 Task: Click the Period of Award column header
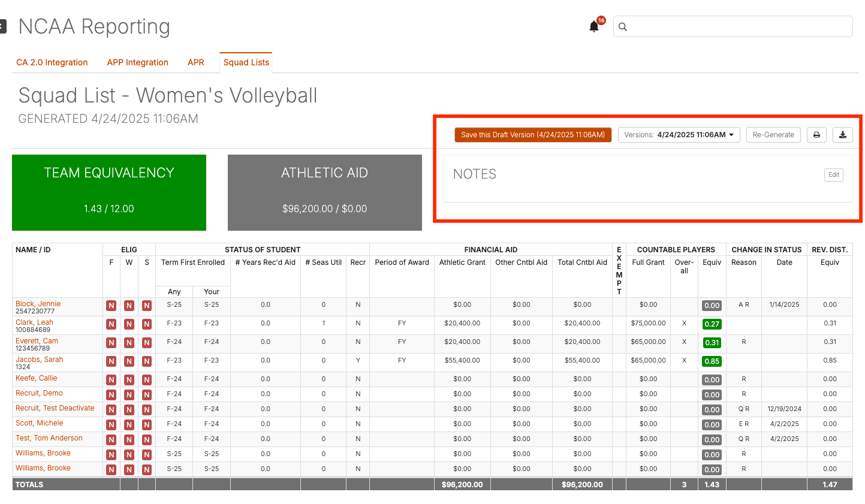[x=402, y=262]
